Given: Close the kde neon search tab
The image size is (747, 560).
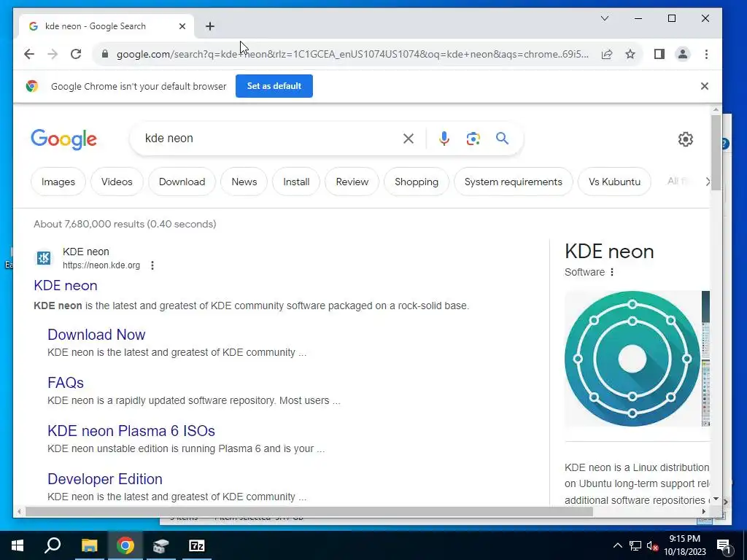Looking at the screenshot, I should coord(182,26).
